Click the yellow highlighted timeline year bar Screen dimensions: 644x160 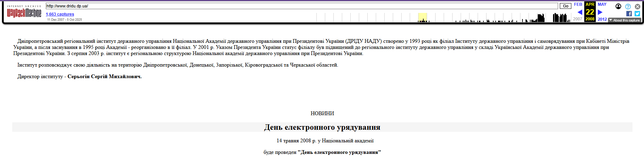[423, 17]
